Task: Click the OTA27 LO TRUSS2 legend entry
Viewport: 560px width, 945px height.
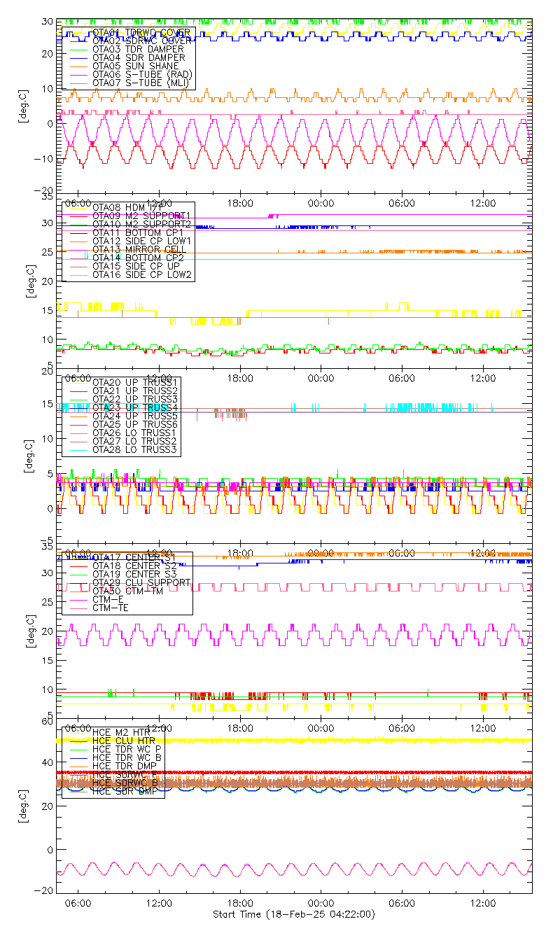Action: click(135, 441)
